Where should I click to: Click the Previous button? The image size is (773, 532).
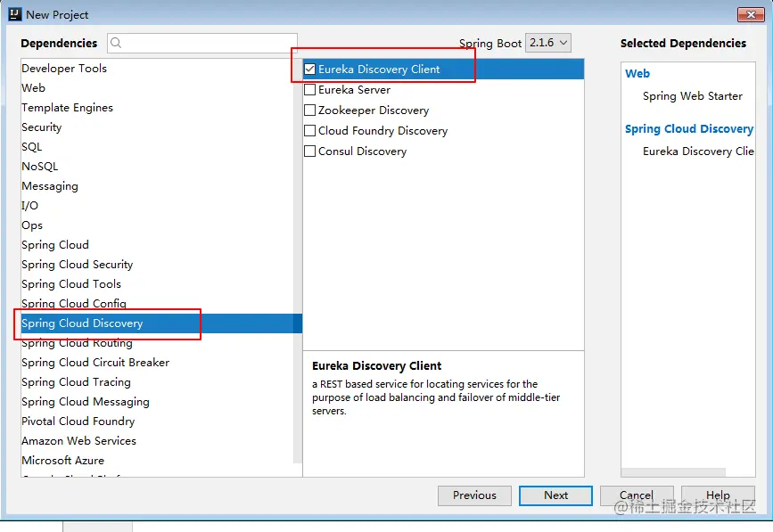click(x=474, y=495)
